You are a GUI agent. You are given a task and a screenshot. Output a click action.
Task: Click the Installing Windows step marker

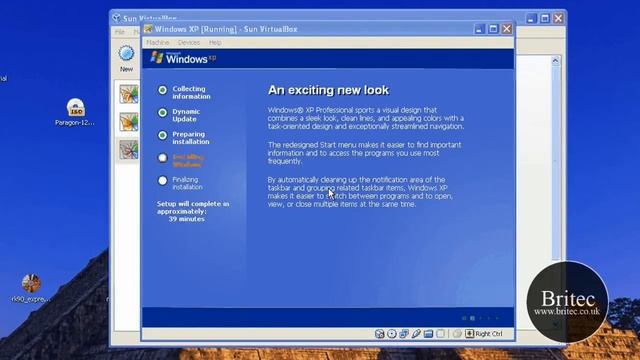[162, 158]
